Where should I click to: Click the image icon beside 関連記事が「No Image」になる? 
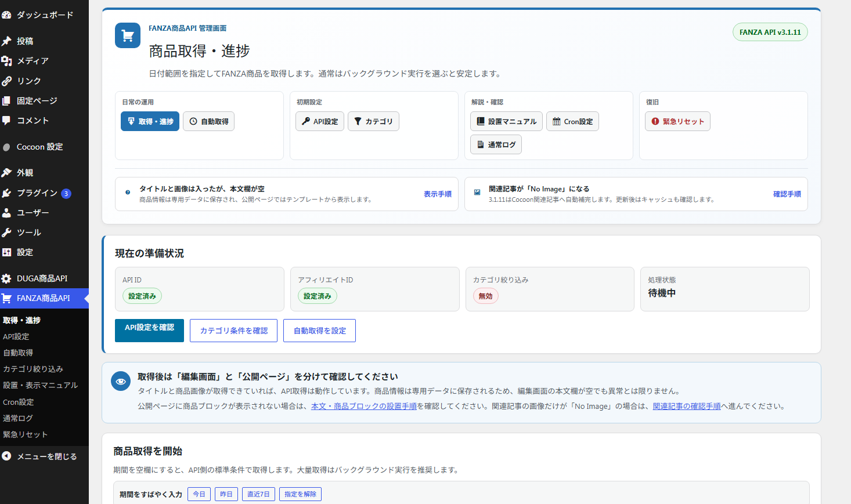point(477,193)
